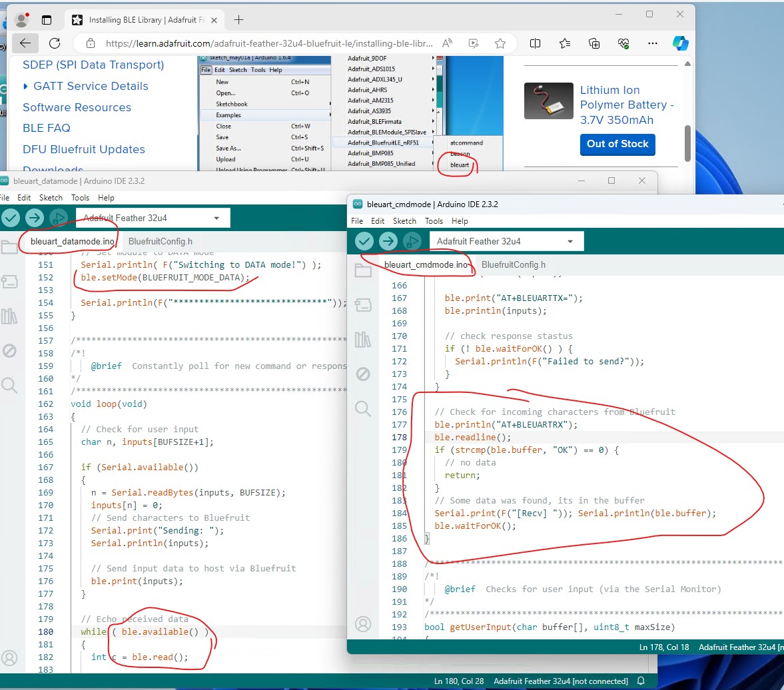The height and width of the screenshot is (690, 784).
Task: Open Edge browser essentials heart icon
Action: click(623, 43)
